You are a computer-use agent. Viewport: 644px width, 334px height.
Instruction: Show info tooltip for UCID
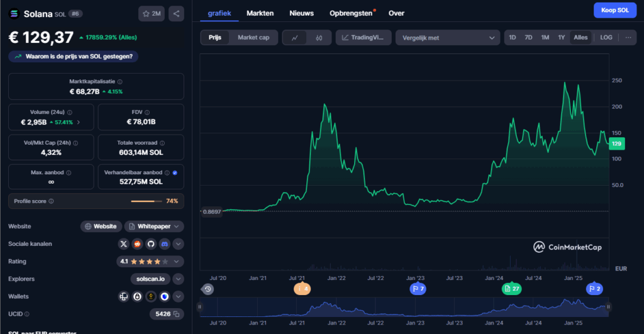coord(27,315)
